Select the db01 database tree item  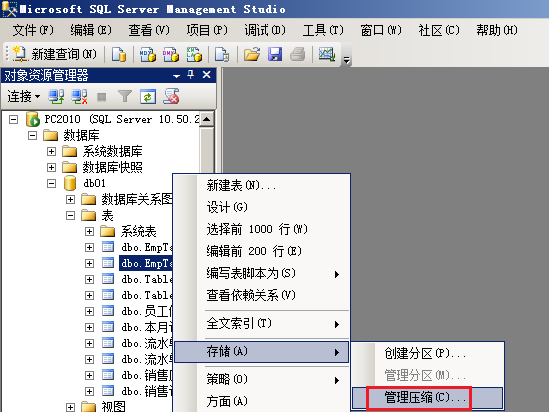click(95, 183)
